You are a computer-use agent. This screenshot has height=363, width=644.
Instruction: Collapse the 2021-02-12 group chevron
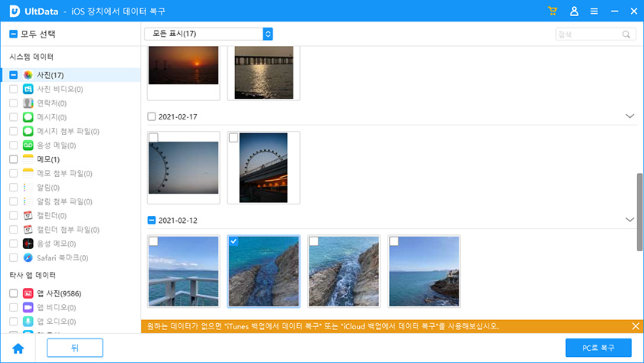click(629, 220)
